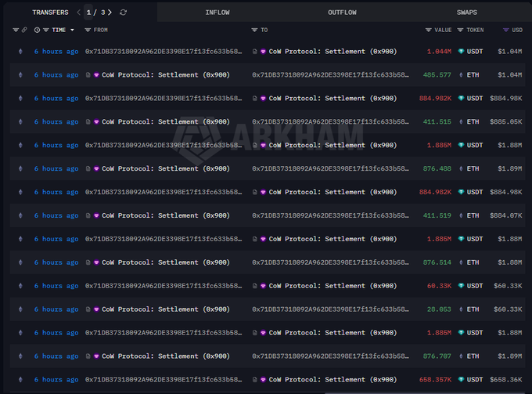Click the link icon in header
Image resolution: width=532 pixels, height=394 pixels.
point(24,30)
